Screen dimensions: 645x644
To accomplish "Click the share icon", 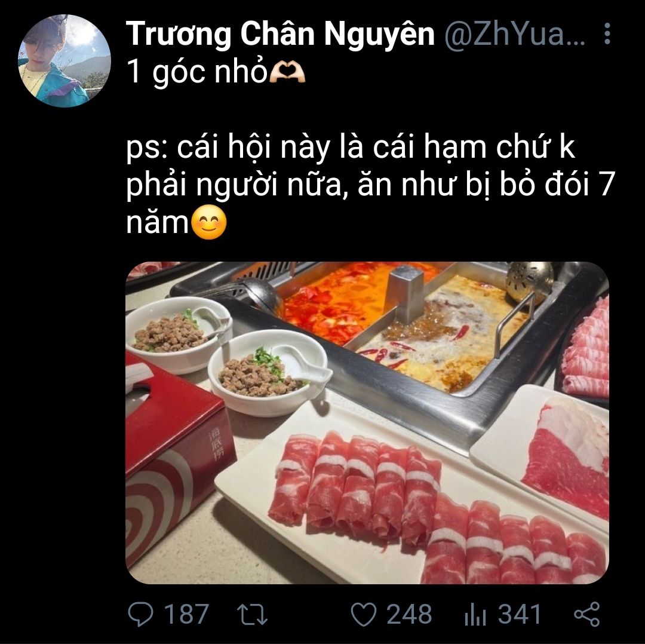I will pyautogui.click(x=587, y=614).
